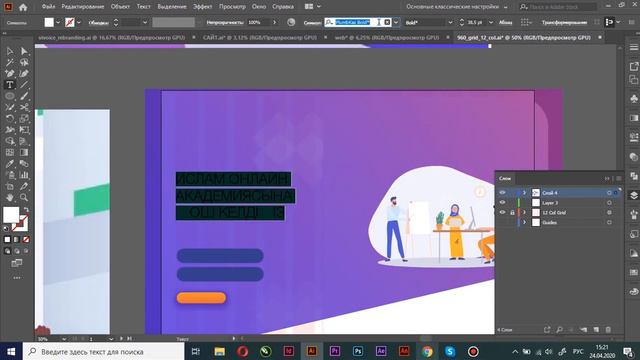Toggle visibility eye of Слой 4 layer

(x=502, y=193)
